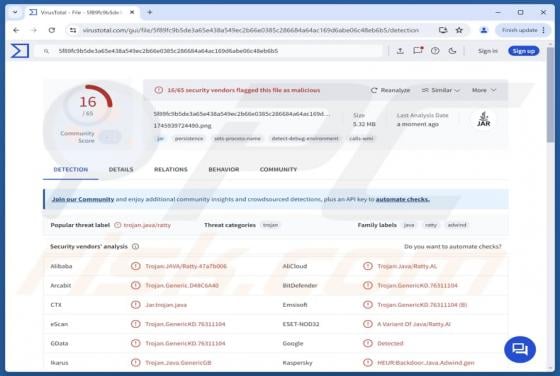Screen dimensions: 560x376
Task: Click the Sign up button
Action: tap(524, 51)
